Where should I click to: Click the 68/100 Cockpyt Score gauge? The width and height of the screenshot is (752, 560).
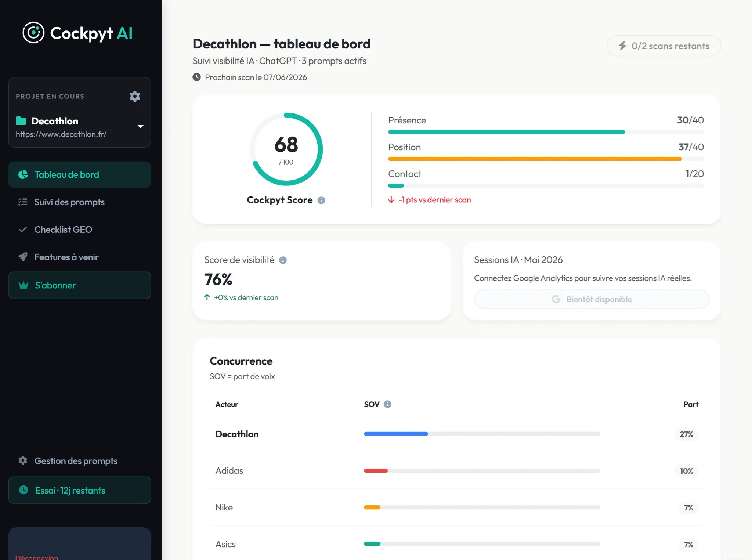(286, 149)
